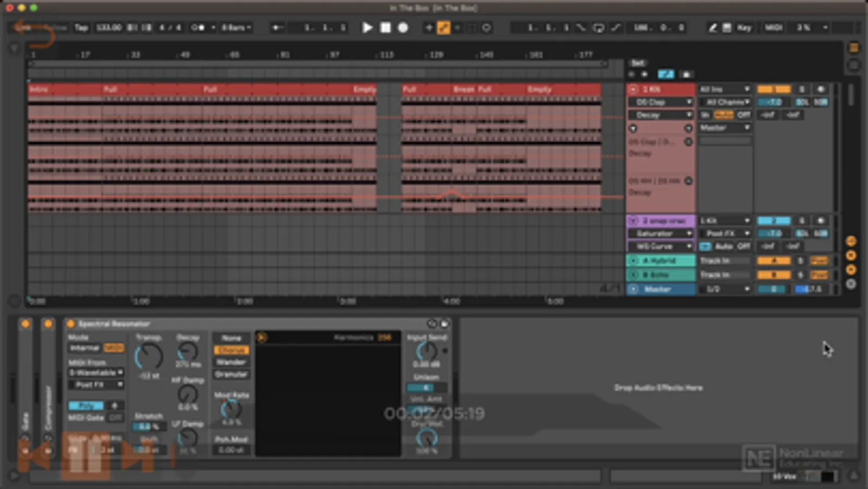Screen dimensions: 868x489
Task: Toggle the Compressor device activator
Action: click(x=48, y=324)
